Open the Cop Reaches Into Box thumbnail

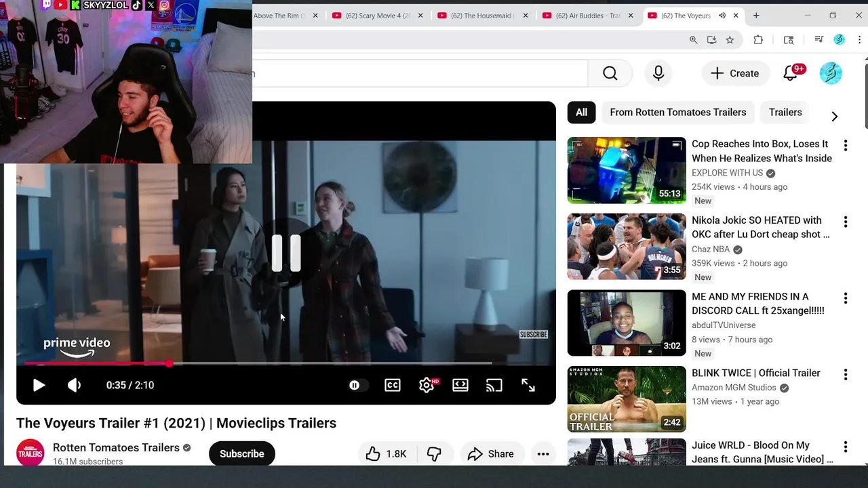pyautogui.click(x=627, y=170)
